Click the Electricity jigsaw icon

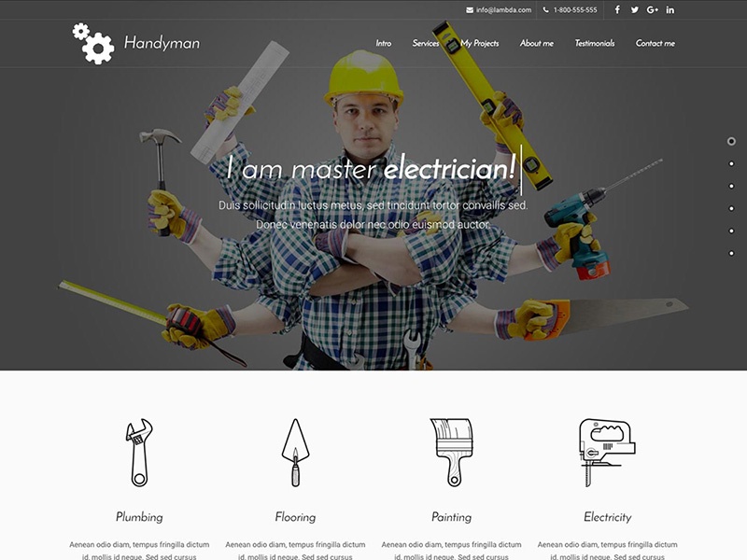[607, 452]
